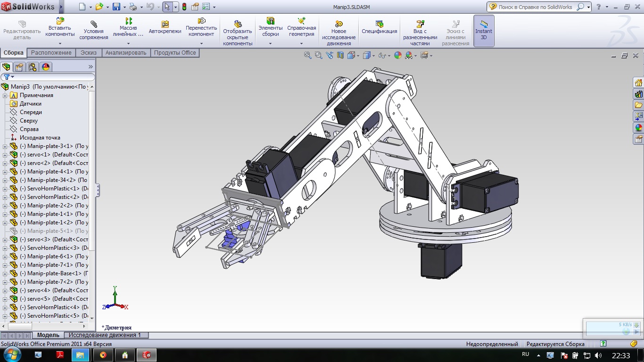Screen dimensions: 644x362
Task: Click the SolidWorks Help search field
Action: pos(535,7)
